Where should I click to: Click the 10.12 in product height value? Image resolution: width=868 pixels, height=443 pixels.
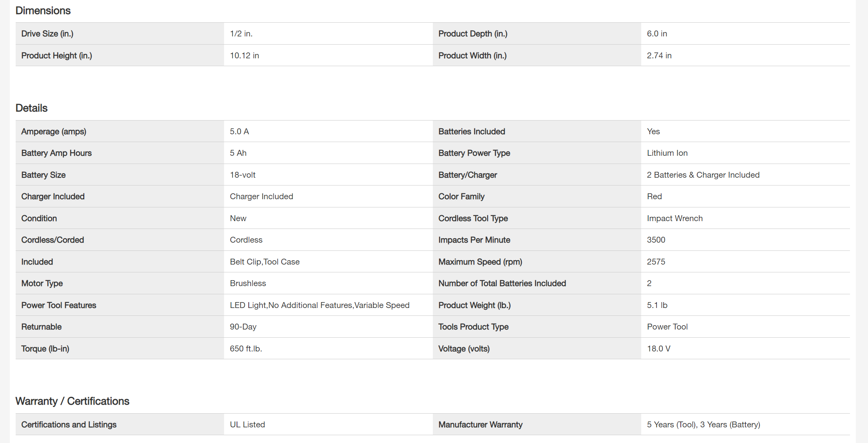coord(244,56)
